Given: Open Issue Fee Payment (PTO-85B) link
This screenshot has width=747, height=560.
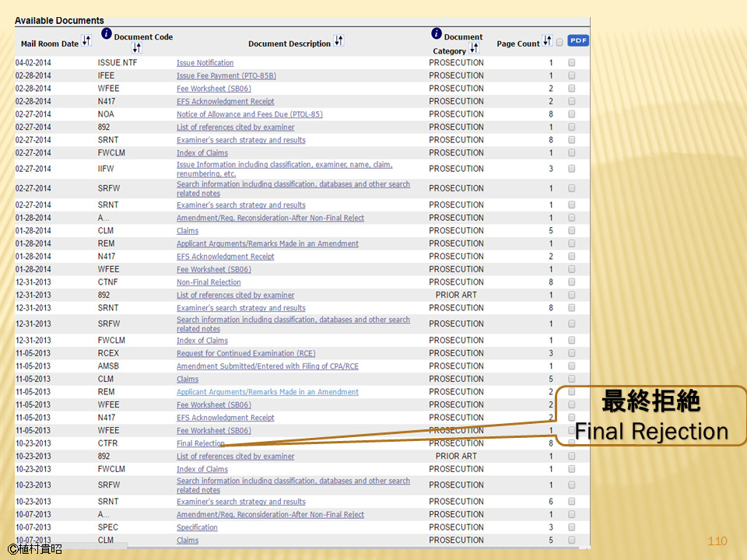Looking at the screenshot, I should 226,75.
